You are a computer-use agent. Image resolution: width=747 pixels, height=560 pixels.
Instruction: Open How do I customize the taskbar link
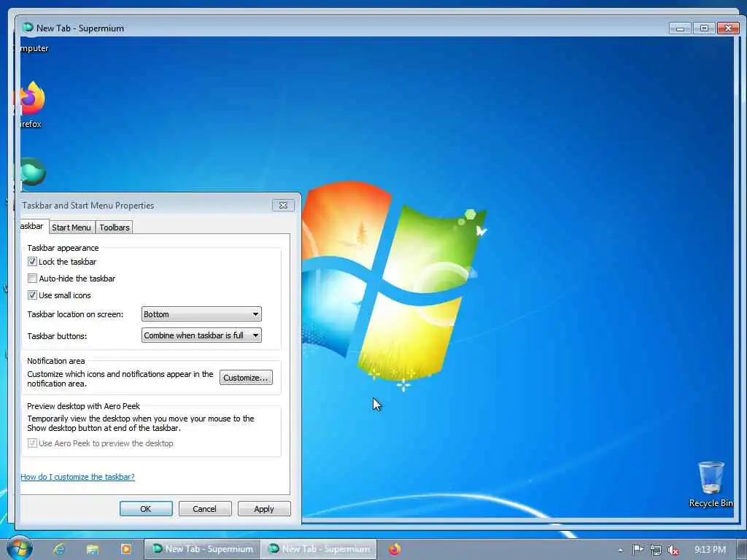coord(77,477)
